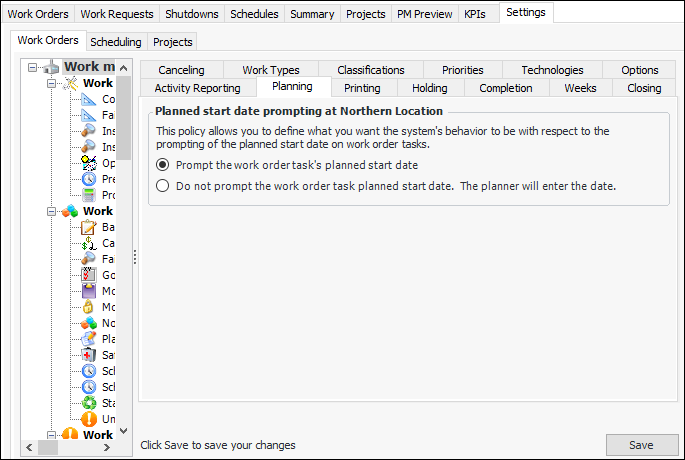This screenshot has width=685, height=460.
Task: Click the vertical splitter handle beside tree
Action: (135, 257)
